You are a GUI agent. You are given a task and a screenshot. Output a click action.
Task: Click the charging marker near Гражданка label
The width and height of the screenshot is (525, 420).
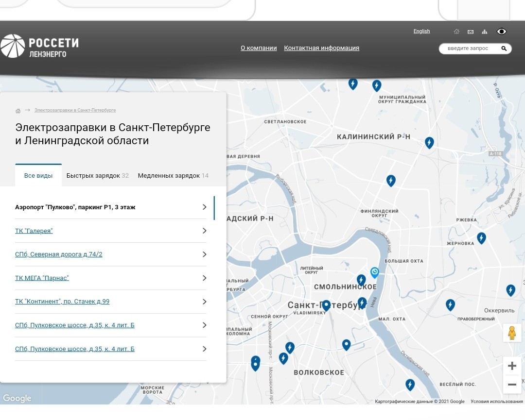377,85
